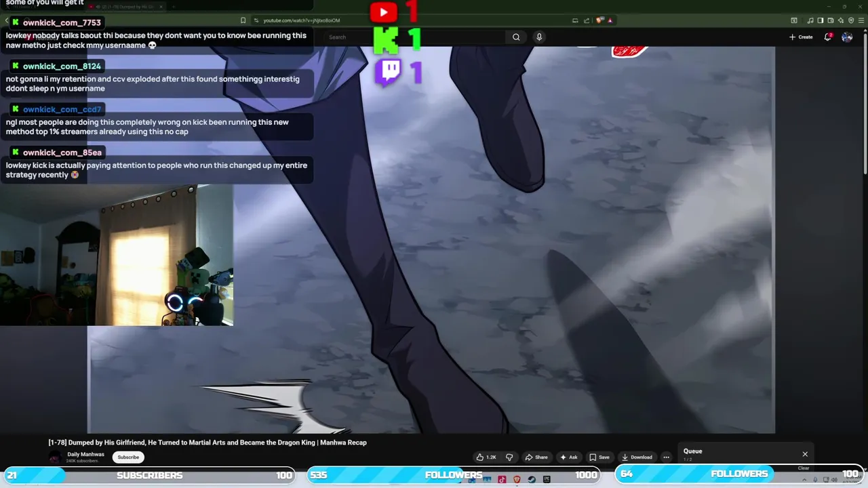Click the Download button under the video

click(637, 457)
